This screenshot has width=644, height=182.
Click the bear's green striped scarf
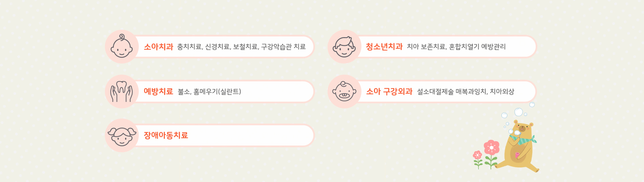[524, 139]
